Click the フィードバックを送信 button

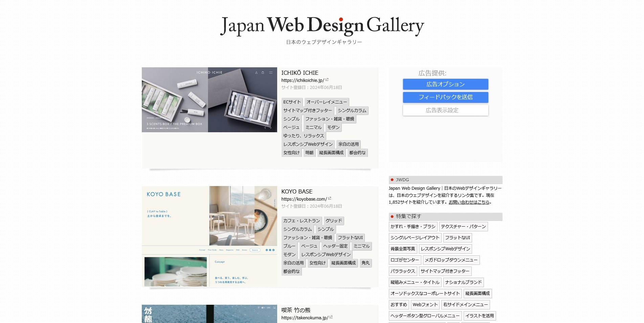coord(445,97)
